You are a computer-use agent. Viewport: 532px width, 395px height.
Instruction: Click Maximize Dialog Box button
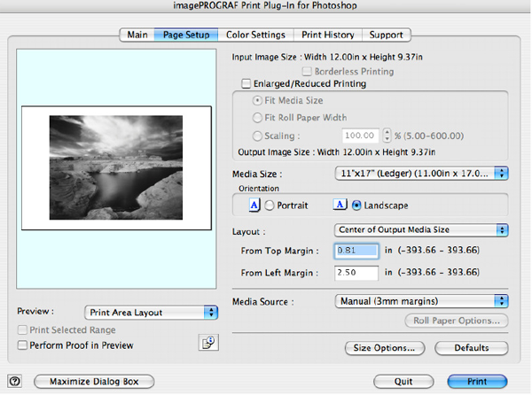(x=94, y=382)
